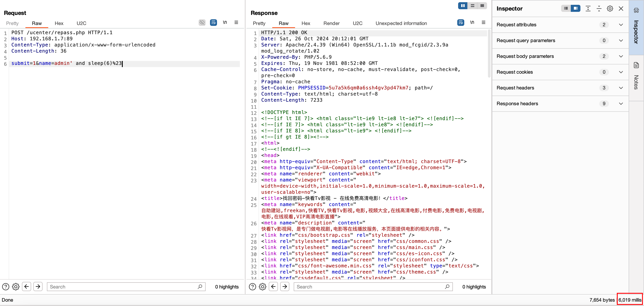Switch Inspector to left-docked layout
Image resolution: width=644 pixels, height=306 pixels.
coord(566,9)
